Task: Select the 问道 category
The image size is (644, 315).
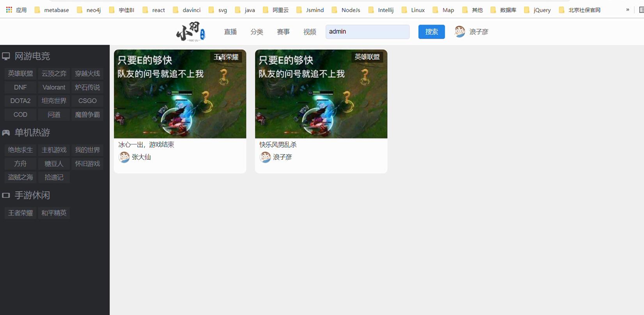Action: pos(54,114)
